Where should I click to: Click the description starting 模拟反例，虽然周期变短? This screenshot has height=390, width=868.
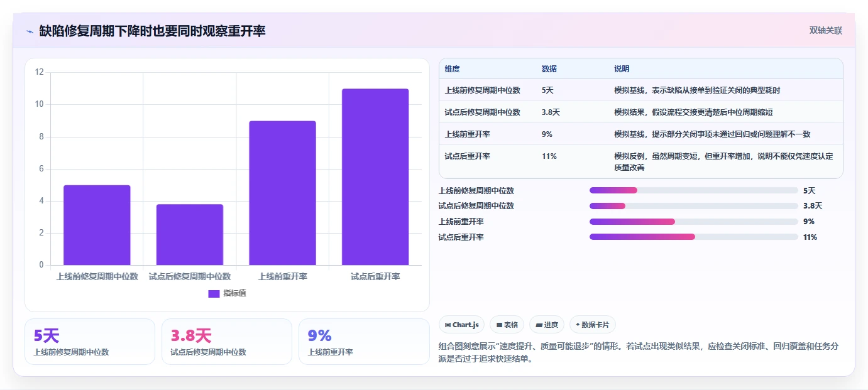pyautogui.click(x=723, y=162)
